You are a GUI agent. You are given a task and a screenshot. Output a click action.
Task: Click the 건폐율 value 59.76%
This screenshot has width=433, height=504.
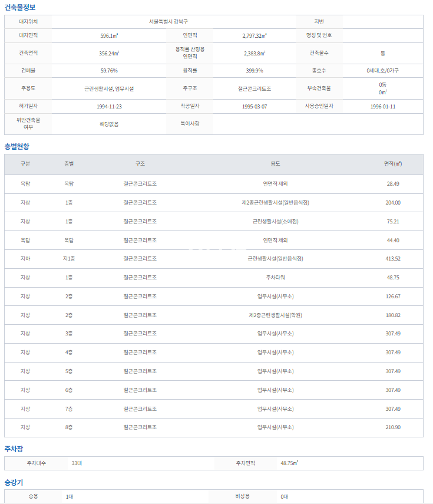109,71
